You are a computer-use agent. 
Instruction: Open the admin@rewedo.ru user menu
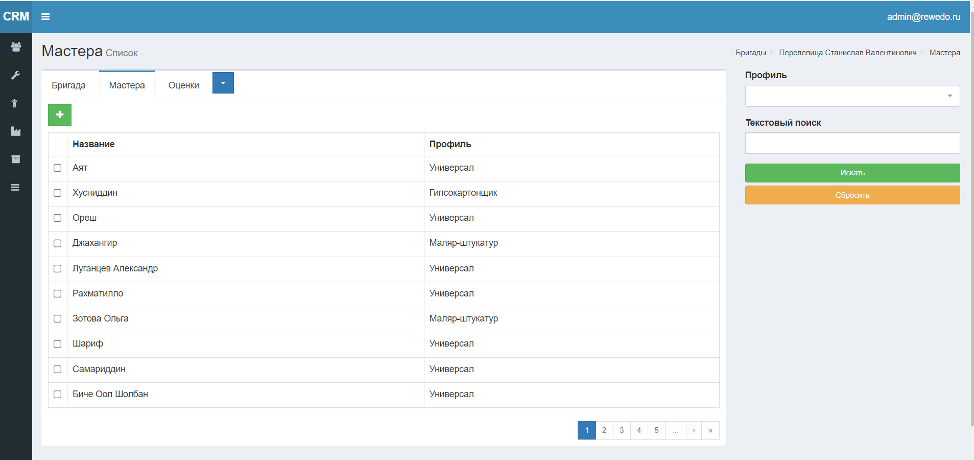pos(923,17)
